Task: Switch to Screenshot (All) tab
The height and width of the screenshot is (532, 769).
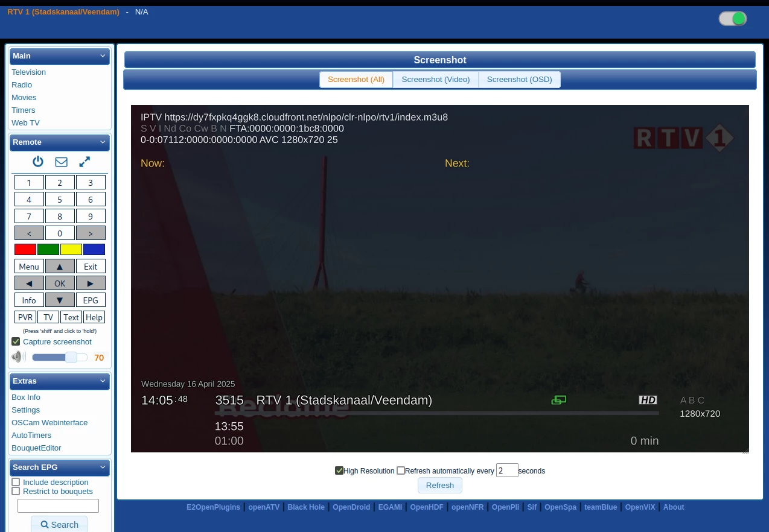Action: click(356, 80)
